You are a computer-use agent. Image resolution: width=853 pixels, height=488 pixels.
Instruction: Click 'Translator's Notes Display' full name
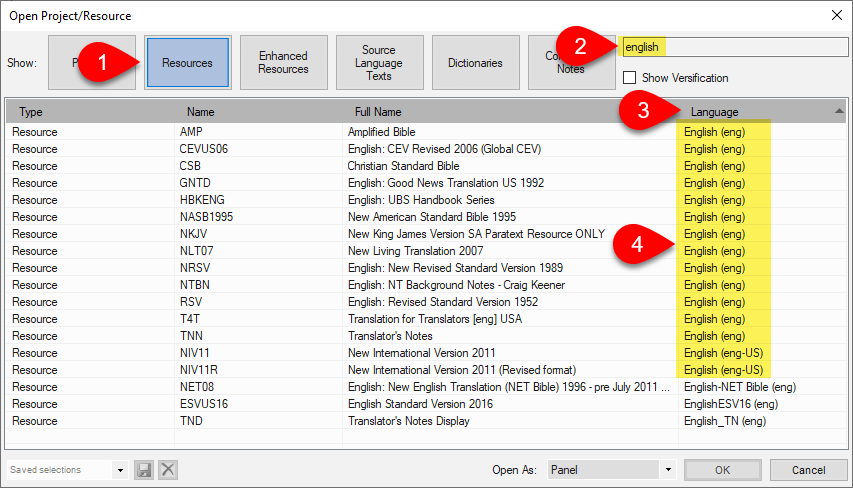(x=409, y=421)
